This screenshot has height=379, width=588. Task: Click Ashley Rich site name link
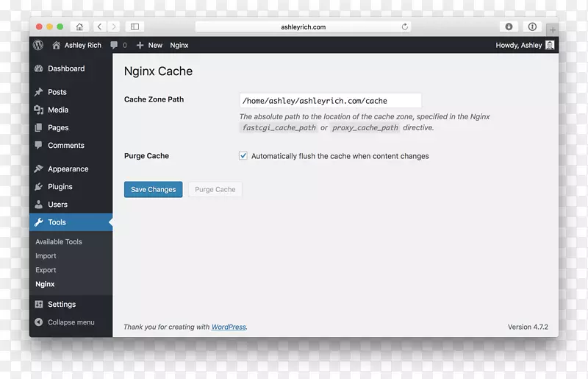click(83, 45)
